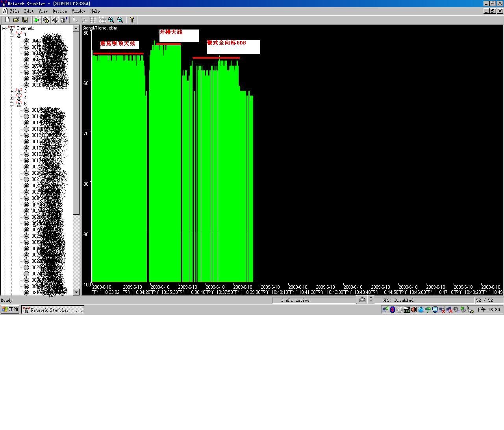Open the View menu
This screenshot has height=430, width=504.
(43, 11)
